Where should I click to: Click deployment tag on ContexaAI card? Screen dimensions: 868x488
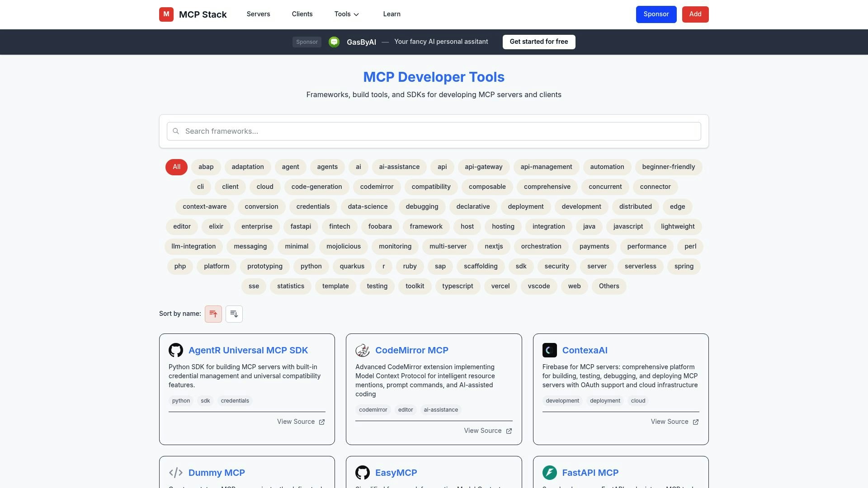[605, 401]
